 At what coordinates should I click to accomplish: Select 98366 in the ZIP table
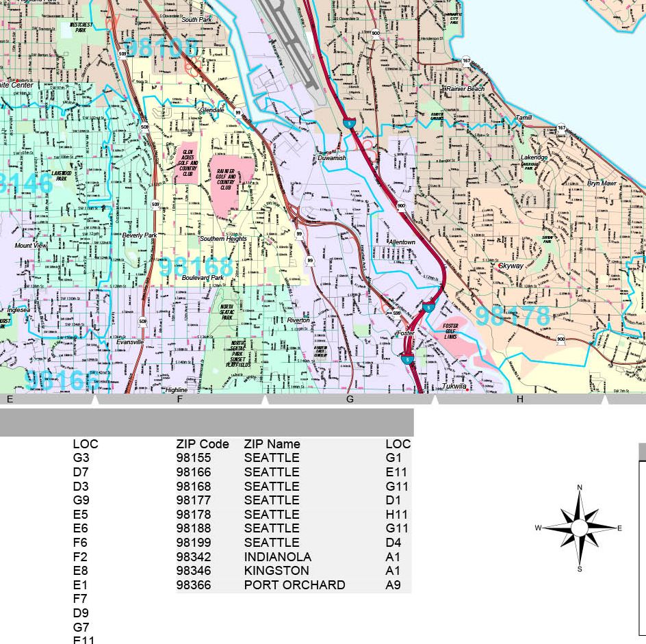click(x=194, y=585)
